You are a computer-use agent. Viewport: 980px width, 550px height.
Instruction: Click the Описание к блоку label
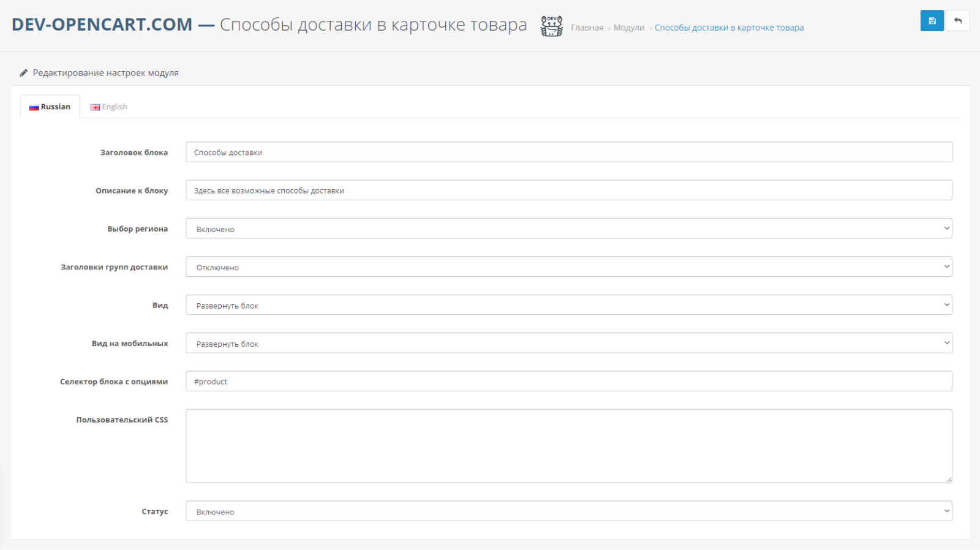[132, 191]
